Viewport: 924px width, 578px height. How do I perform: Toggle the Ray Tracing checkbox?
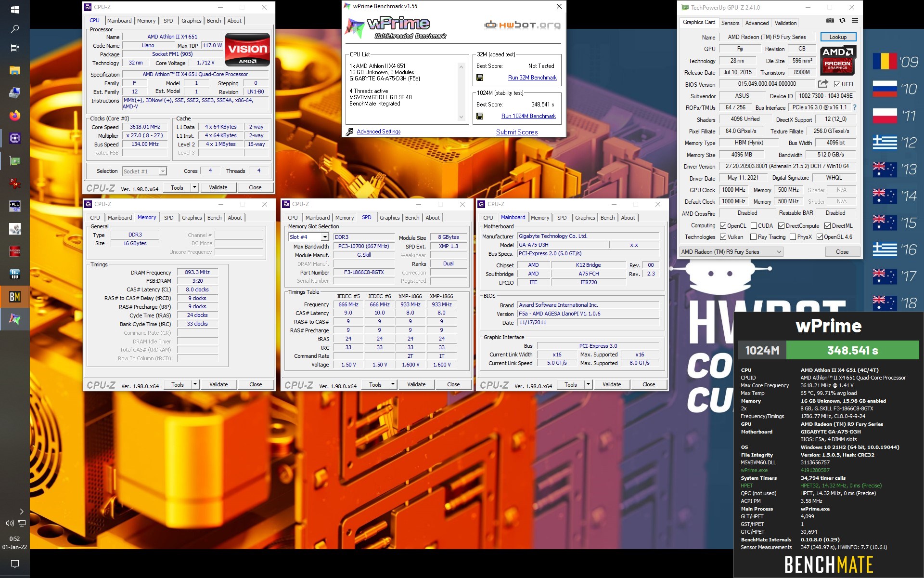click(754, 237)
